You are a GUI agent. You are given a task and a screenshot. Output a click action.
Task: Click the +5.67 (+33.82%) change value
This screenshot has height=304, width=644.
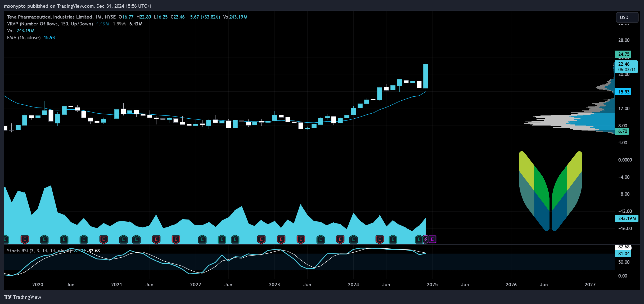204,17
